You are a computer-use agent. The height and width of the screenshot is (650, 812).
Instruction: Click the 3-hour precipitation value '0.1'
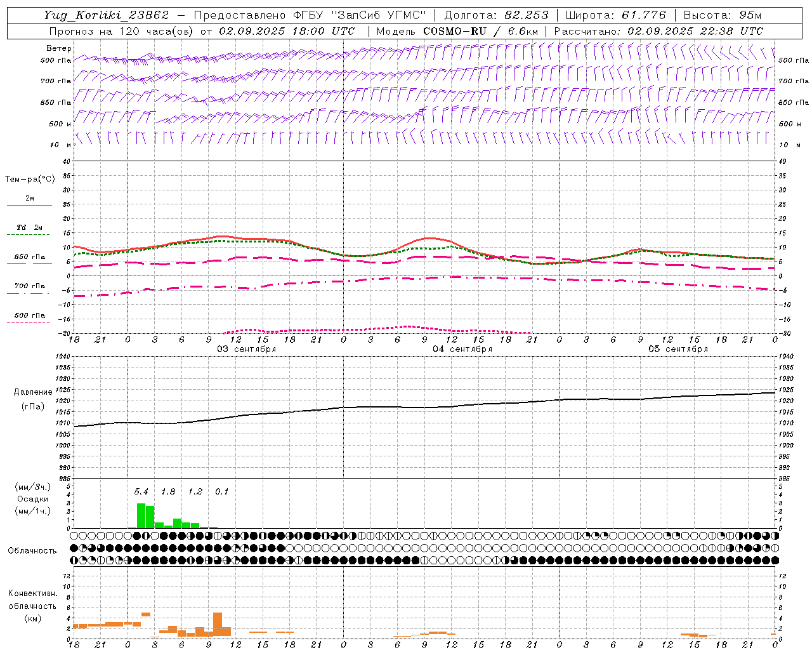point(222,491)
